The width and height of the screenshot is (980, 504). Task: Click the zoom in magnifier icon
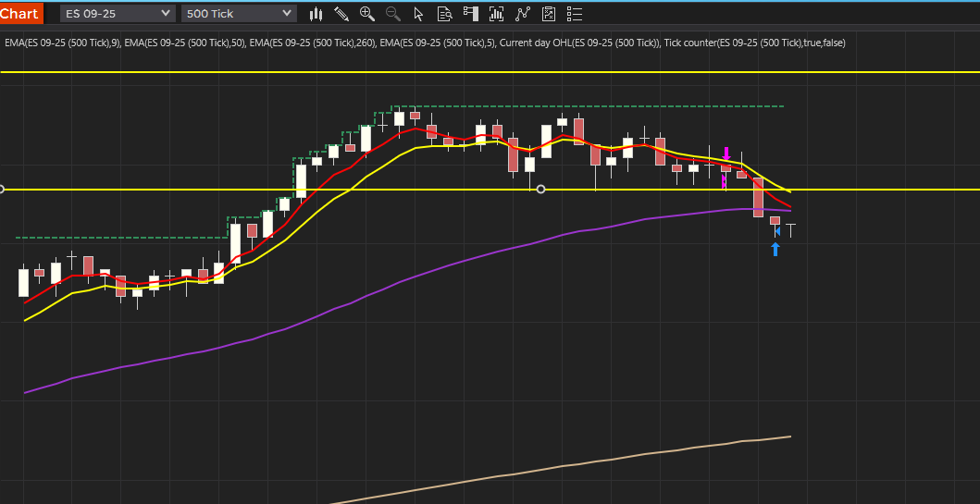click(366, 13)
